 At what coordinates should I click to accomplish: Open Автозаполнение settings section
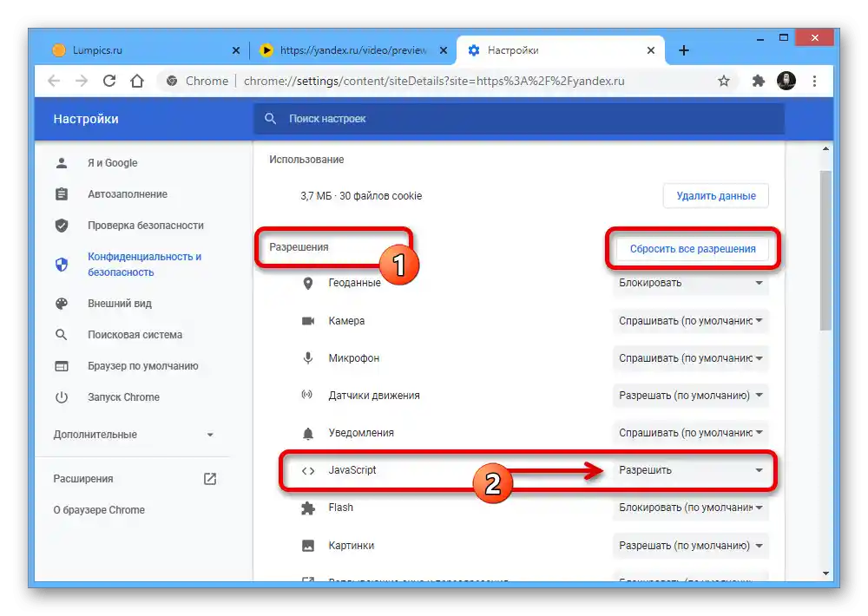(x=128, y=194)
